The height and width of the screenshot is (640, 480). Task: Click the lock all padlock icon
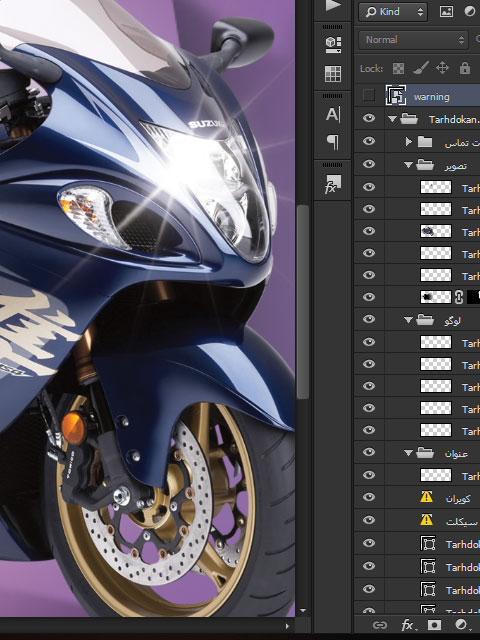click(464, 68)
